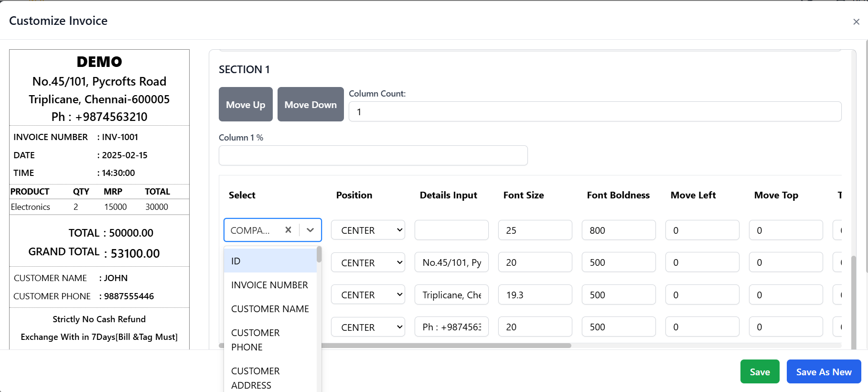Click the Details Input containing No.45/101, Py
The height and width of the screenshot is (392, 868).
coord(451,262)
